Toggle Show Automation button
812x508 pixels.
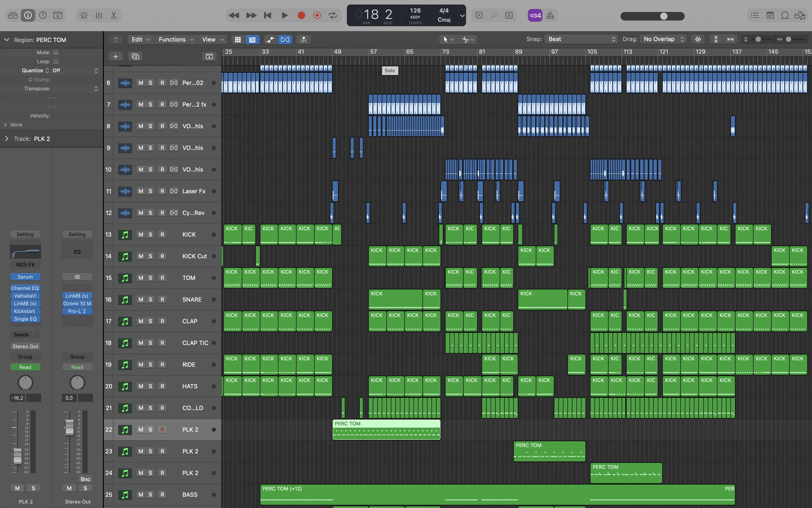[x=270, y=40]
